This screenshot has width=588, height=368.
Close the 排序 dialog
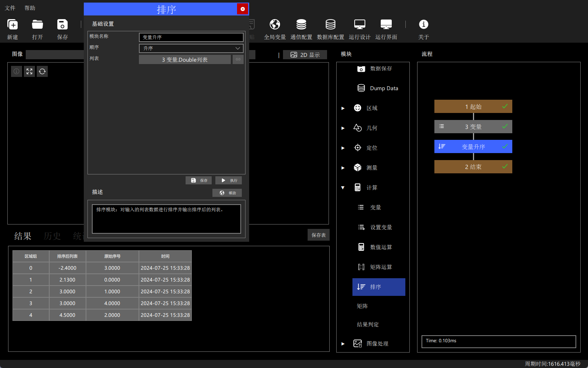tap(243, 9)
